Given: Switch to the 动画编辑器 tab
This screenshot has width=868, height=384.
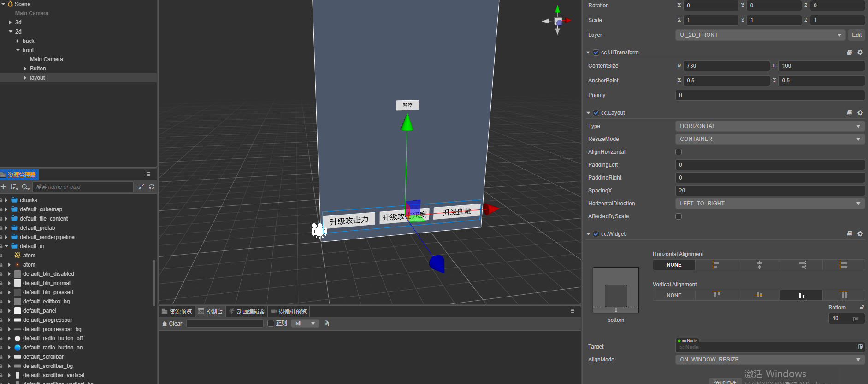Looking at the screenshot, I should [x=247, y=312].
